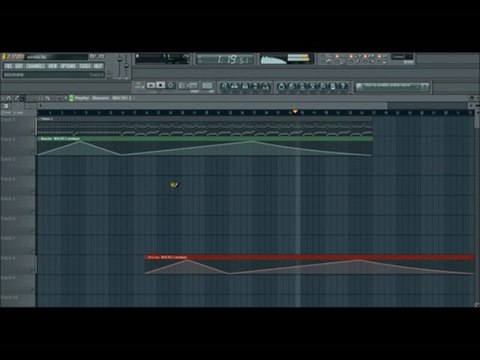480x360 pixels.
Task: Click the song time display
Action: [225, 60]
